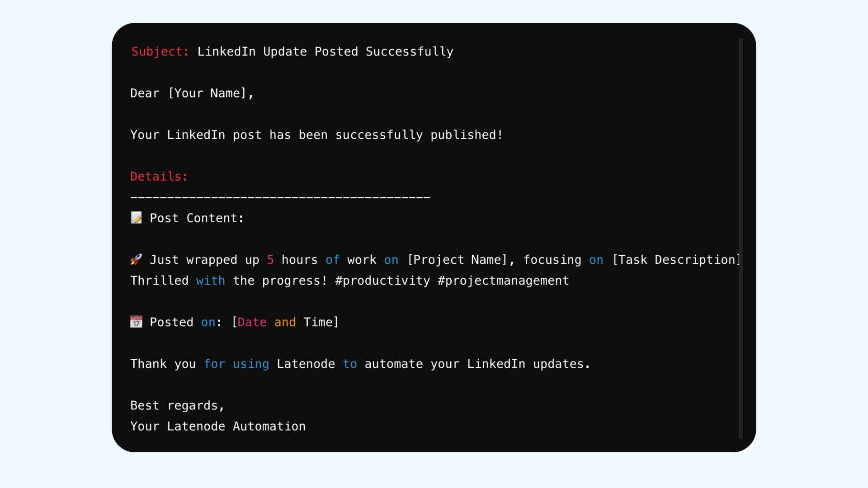Viewport: 868px width, 488px height.
Task: Click the memo emoji before Post Content
Action: click(x=136, y=218)
